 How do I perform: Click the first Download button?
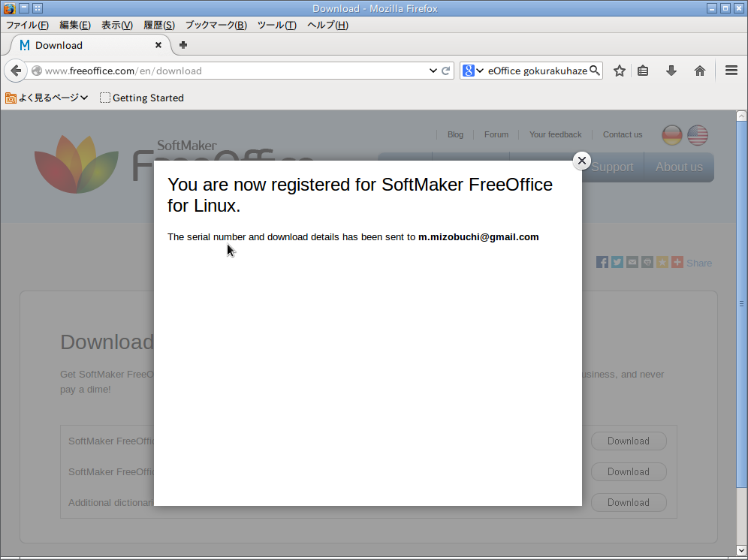coord(629,441)
